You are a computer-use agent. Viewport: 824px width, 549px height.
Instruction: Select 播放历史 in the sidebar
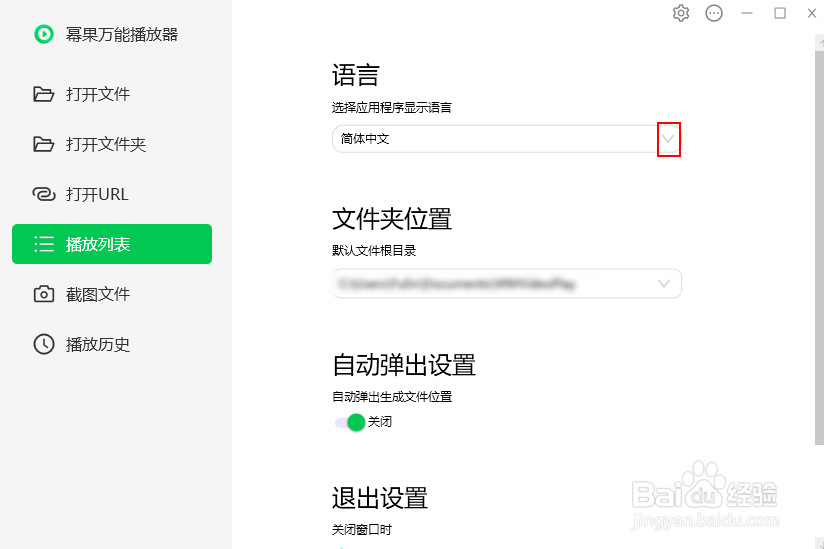click(98, 344)
